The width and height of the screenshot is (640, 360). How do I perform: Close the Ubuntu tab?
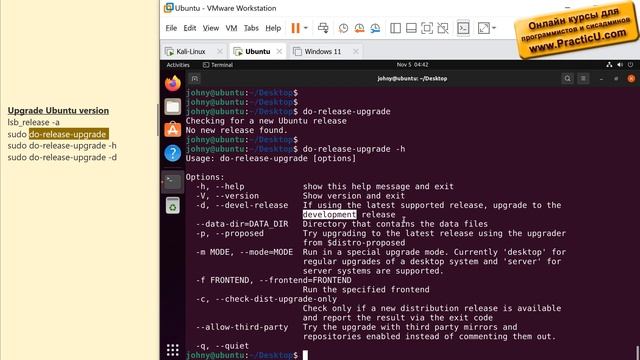click(279, 51)
